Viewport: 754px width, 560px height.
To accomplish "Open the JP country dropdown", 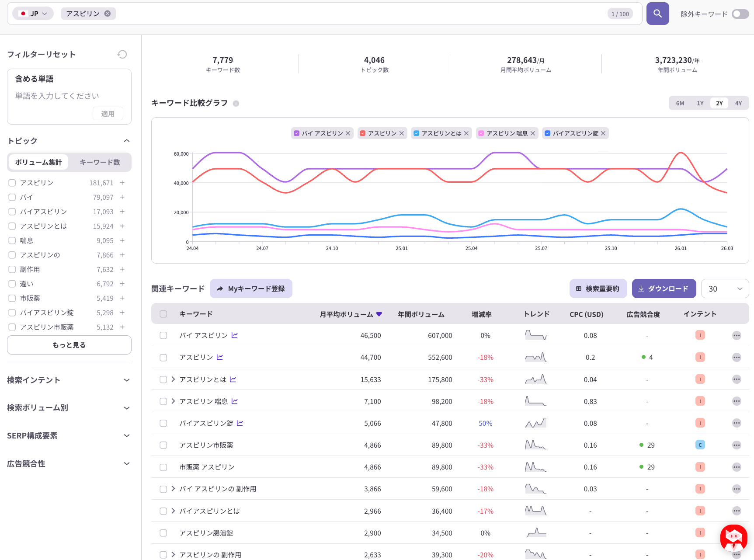I will tap(33, 14).
